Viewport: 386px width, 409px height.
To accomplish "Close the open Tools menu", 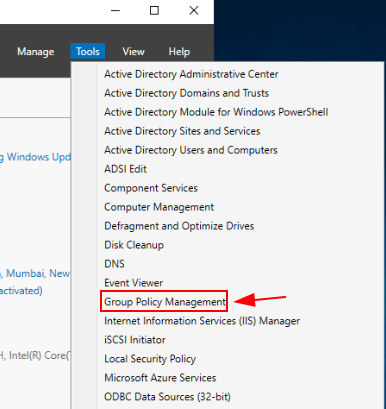I will pos(88,51).
